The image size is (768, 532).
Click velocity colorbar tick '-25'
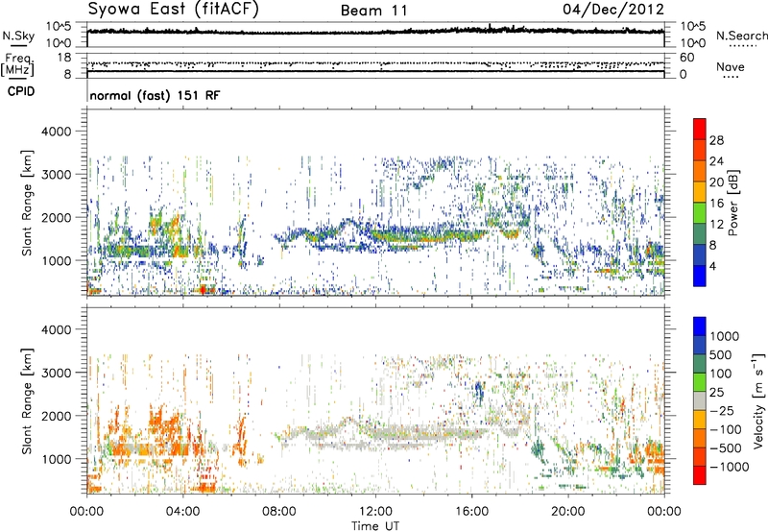722,410
